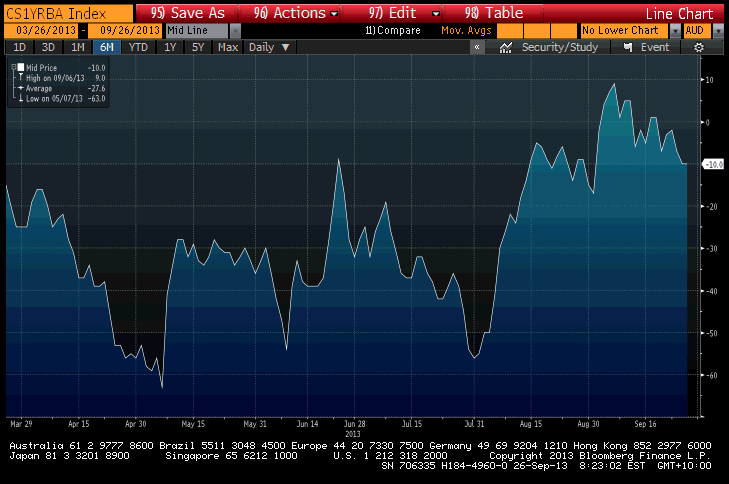Click the Compare button

tap(393, 31)
